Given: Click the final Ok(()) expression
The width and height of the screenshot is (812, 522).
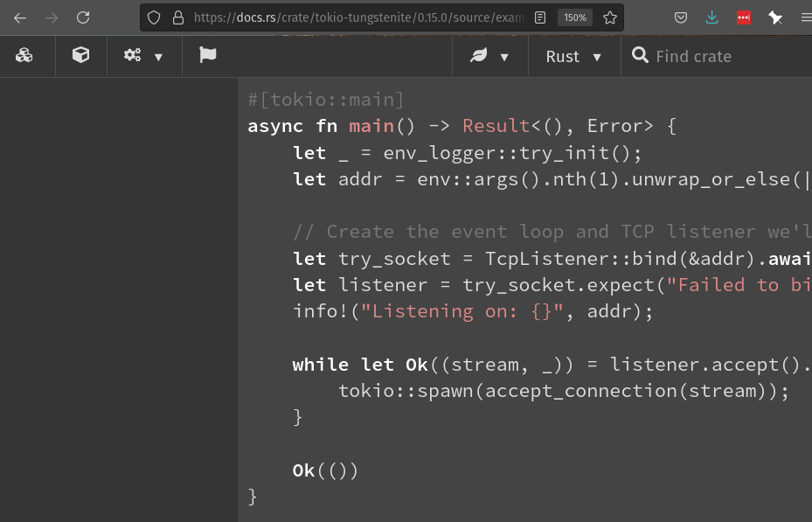Looking at the screenshot, I should [325, 470].
